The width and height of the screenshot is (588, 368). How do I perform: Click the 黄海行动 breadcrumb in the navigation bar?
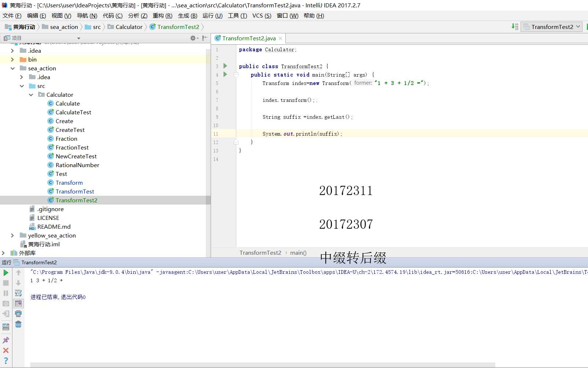(20, 27)
